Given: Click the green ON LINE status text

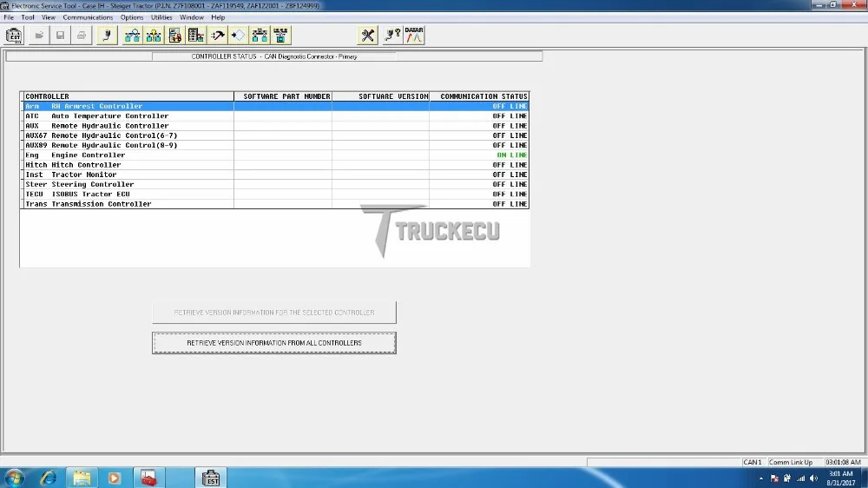Looking at the screenshot, I should pos(512,155).
